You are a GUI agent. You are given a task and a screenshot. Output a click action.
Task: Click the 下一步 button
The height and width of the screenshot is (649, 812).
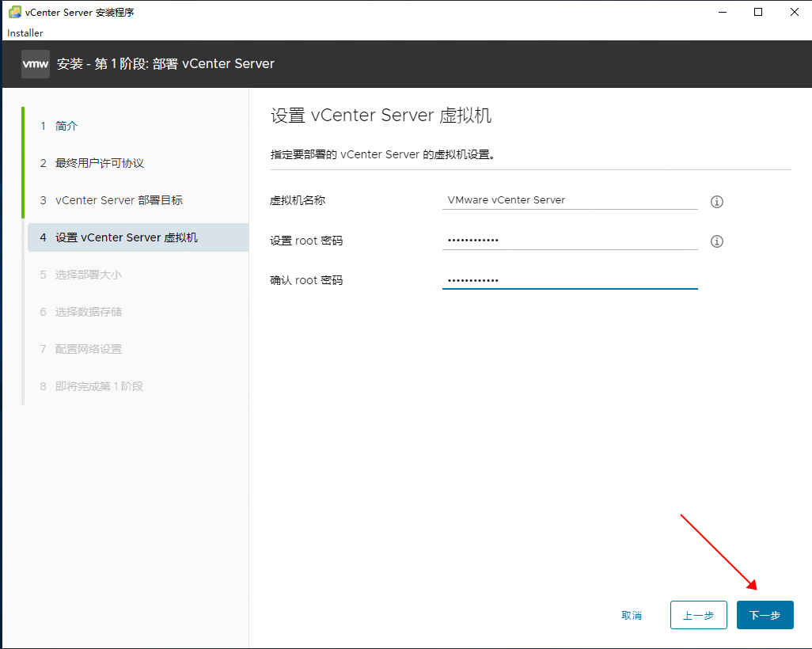click(x=765, y=615)
